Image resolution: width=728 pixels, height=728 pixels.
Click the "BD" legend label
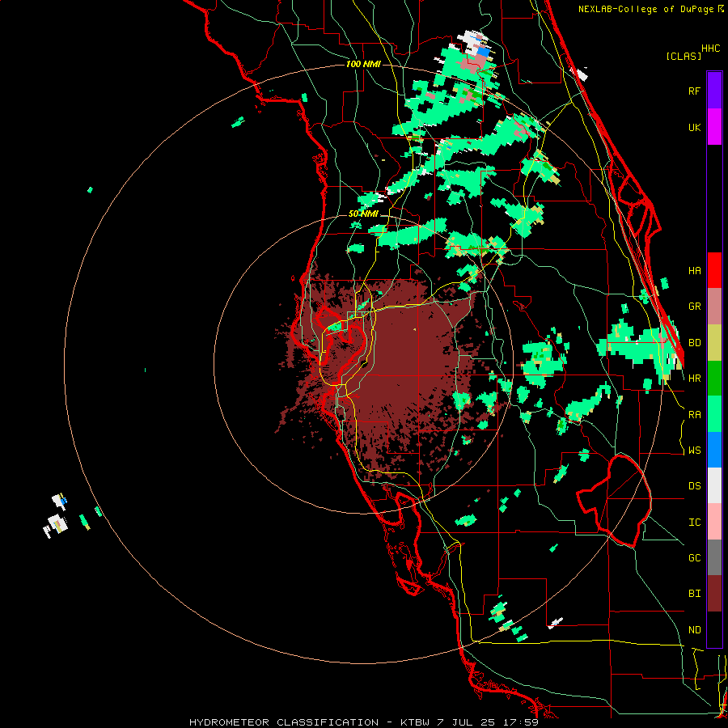[694, 343]
